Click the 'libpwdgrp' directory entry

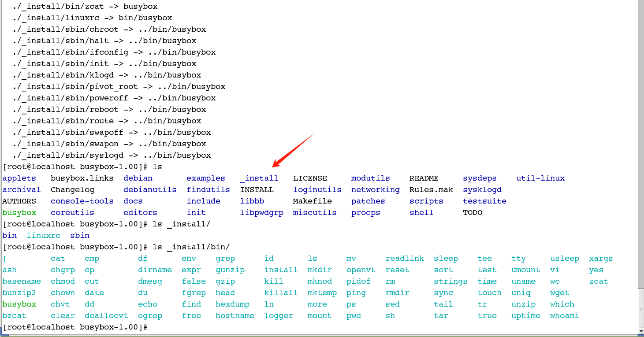click(x=261, y=213)
